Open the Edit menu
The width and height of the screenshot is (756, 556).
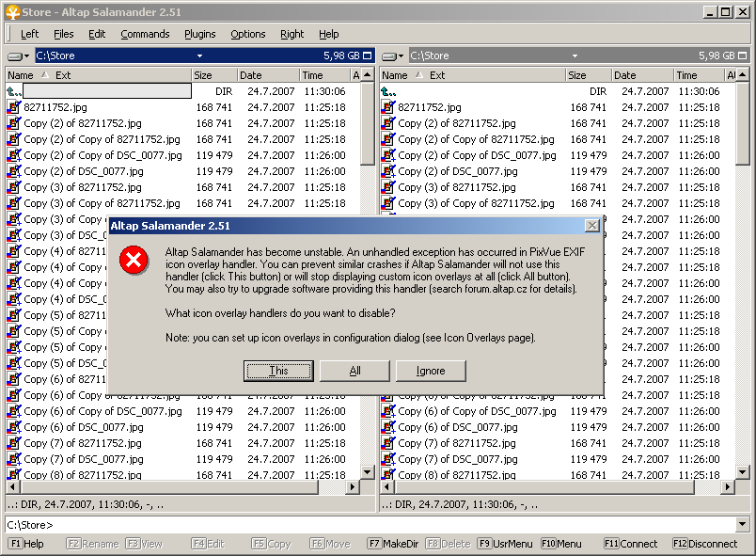point(97,34)
